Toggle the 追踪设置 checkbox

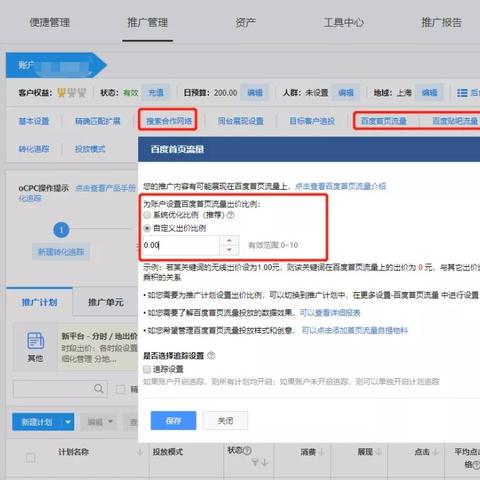(147, 369)
